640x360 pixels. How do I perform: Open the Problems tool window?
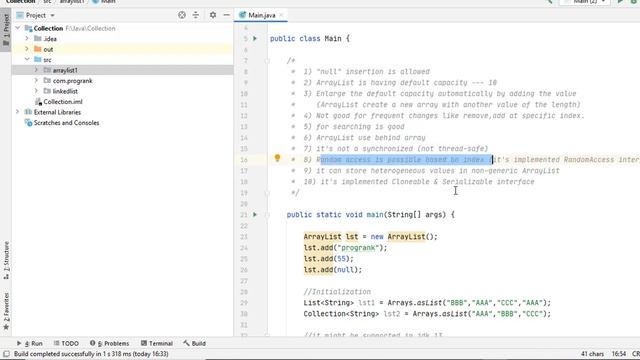point(109,343)
